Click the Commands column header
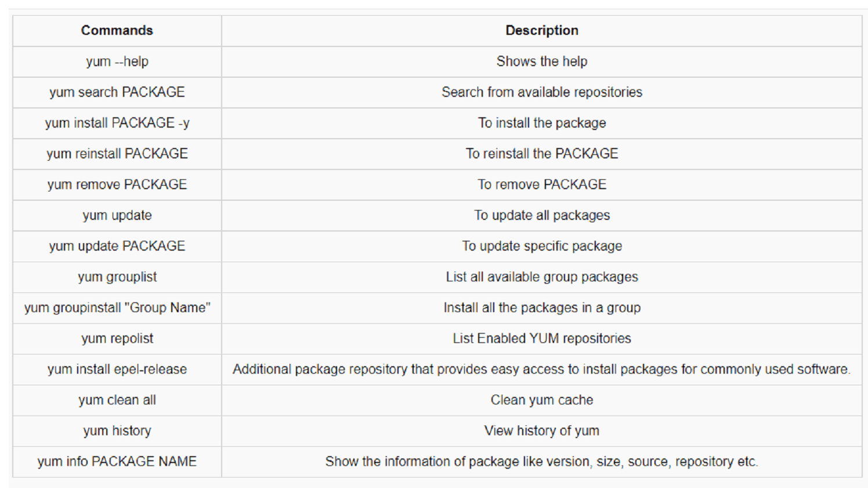The width and height of the screenshot is (868, 488). pyautogui.click(x=117, y=31)
